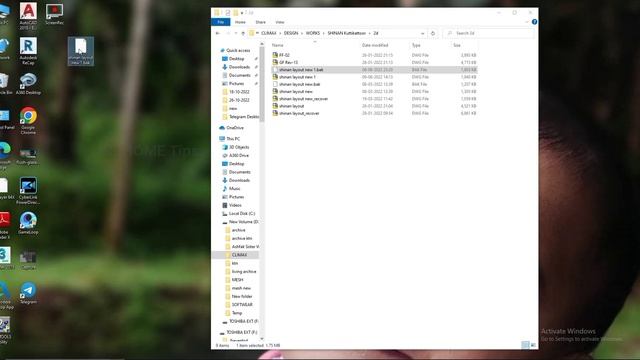Open the Autodesk ReCap desktop icon

[x=28, y=51]
